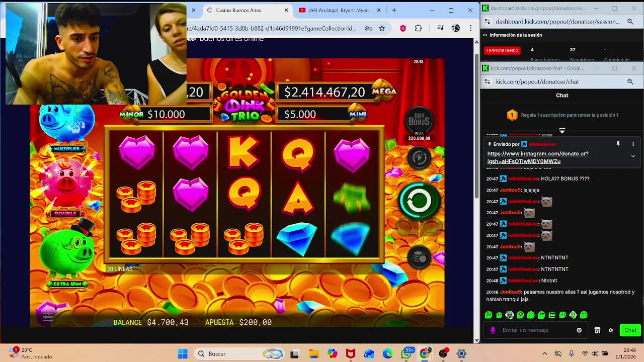Close the YouTube Arcángel tab

coord(379,10)
